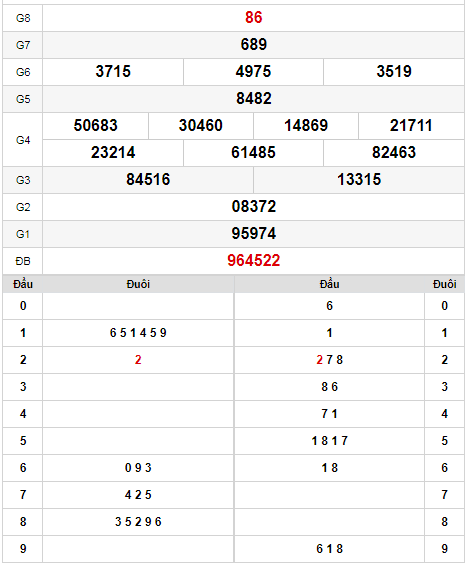Select G6 number 3519

[x=394, y=72]
